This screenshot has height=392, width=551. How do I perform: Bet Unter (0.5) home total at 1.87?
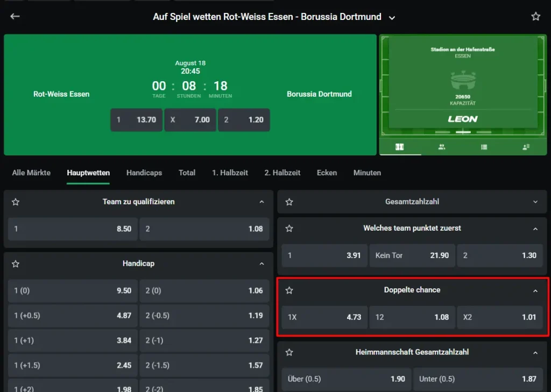click(478, 379)
